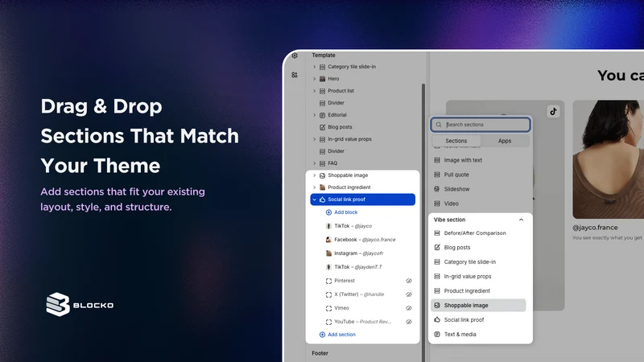Screen dimensions: 644x362
Task: Click the Category tile slide-in section icon in Template
Action: point(323,67)
